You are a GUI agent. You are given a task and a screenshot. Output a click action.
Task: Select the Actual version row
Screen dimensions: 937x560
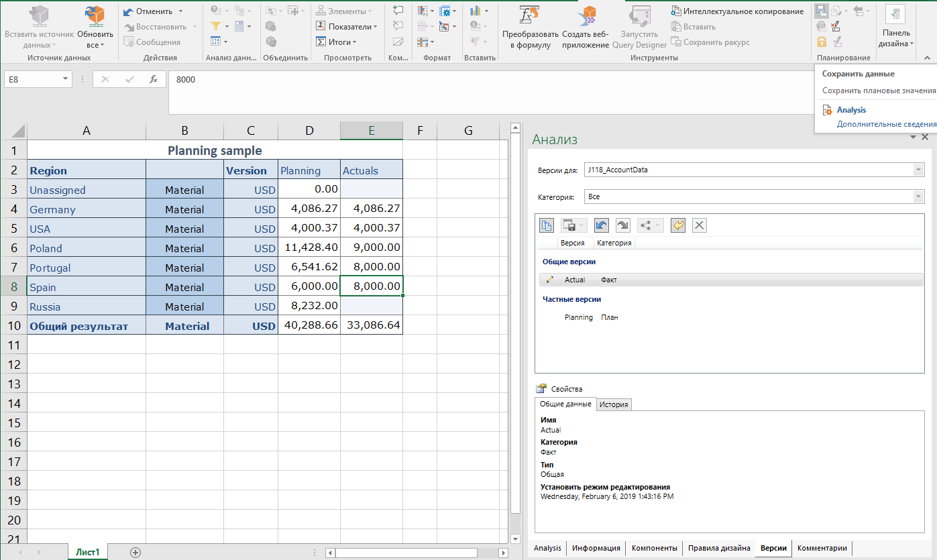click(x=731, y=280)
